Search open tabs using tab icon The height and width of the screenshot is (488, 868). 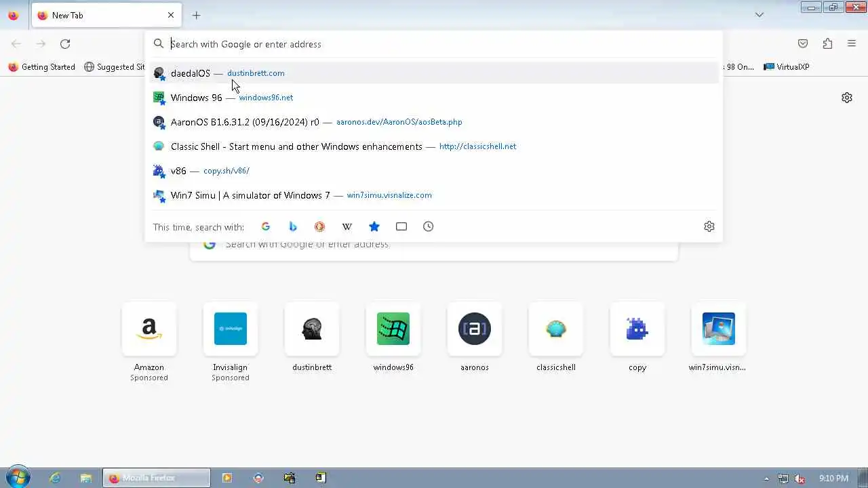[401, 226]
